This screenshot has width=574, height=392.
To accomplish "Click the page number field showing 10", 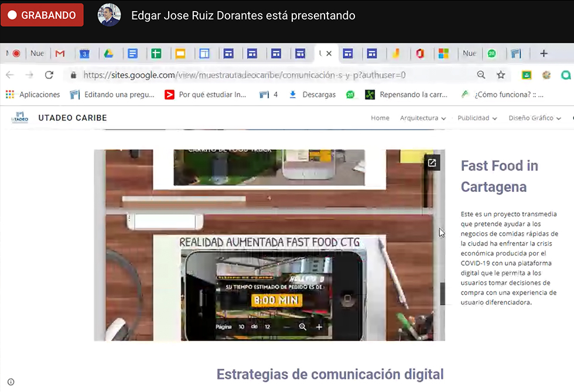I will [x=241, y=327].
